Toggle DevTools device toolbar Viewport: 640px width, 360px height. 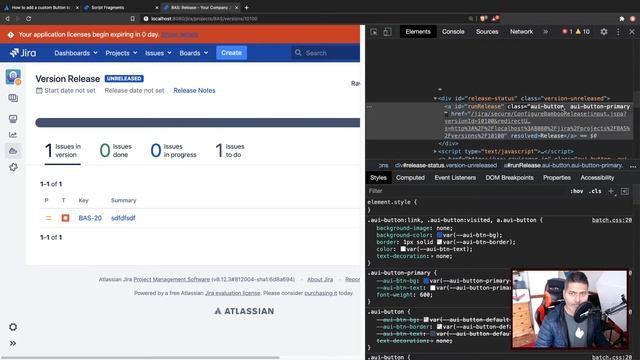[387, 32]
